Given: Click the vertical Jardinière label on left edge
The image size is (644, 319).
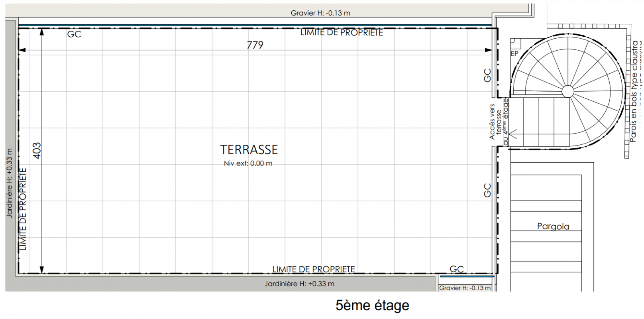Looking at the screenshot, I should pos(9,183).
